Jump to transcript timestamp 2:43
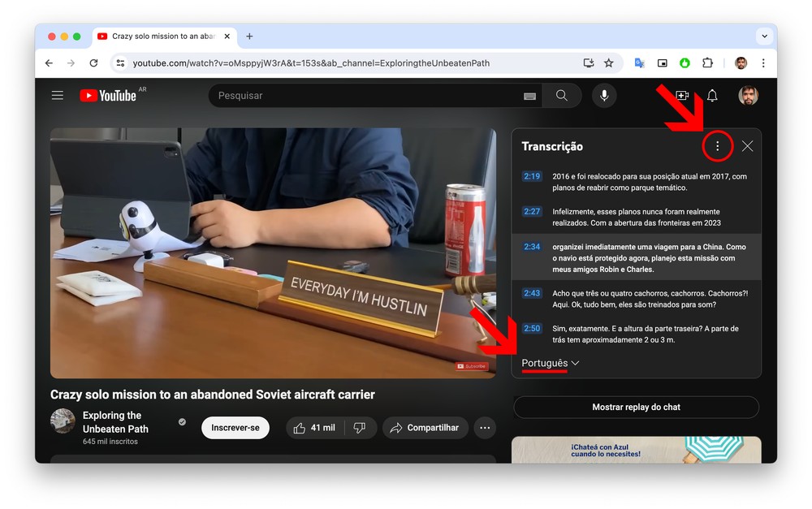Screen dimensions: 812x509 (x=532, y=293)
